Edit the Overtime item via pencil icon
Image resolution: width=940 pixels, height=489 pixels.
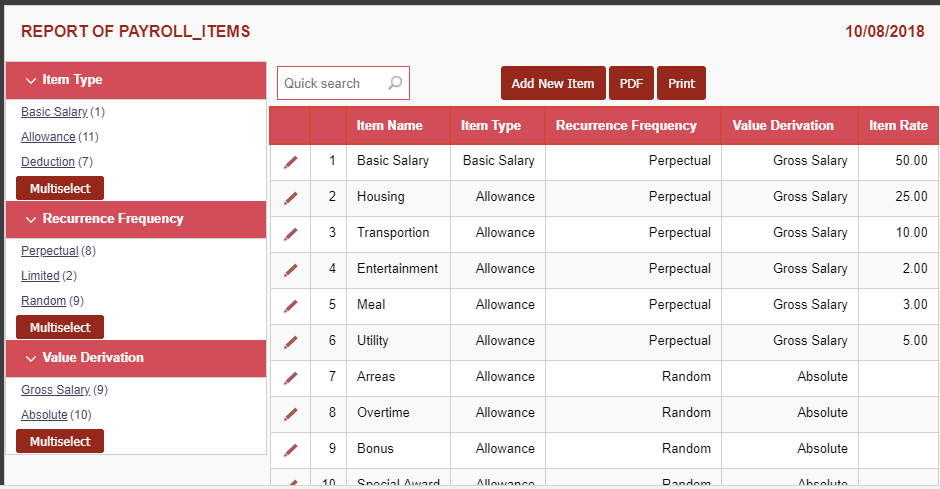tap(290, 414)
